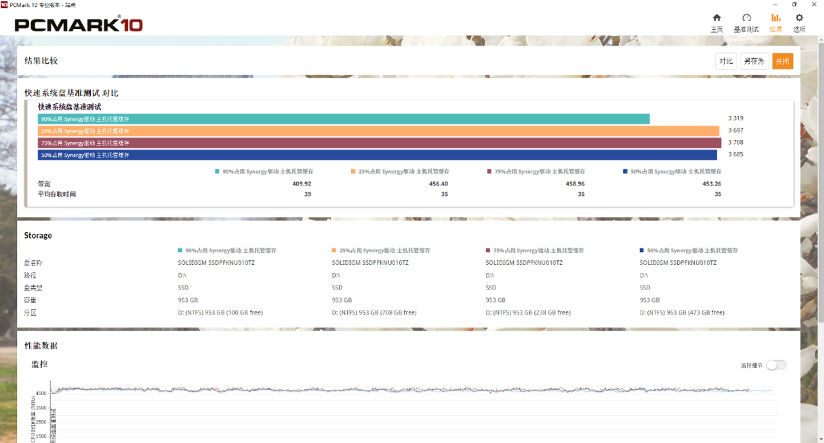Open the Benchmarks (基准测试) gauge icon
Image resolution: width=824 pixels, height=443 pixels.
[x=745, y=22]
